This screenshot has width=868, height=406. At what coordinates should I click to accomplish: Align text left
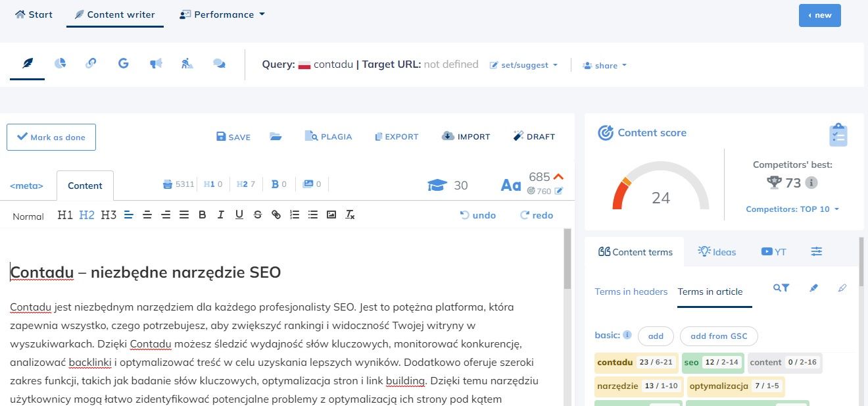click(129, 215)
